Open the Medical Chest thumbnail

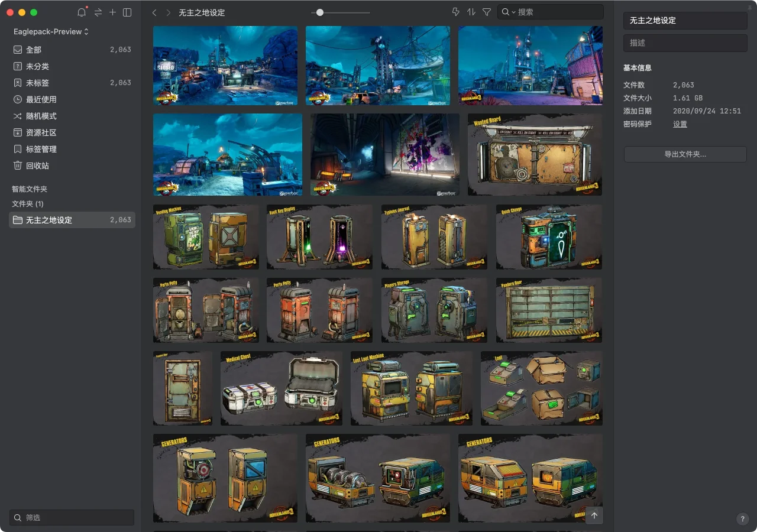[282, 388]
